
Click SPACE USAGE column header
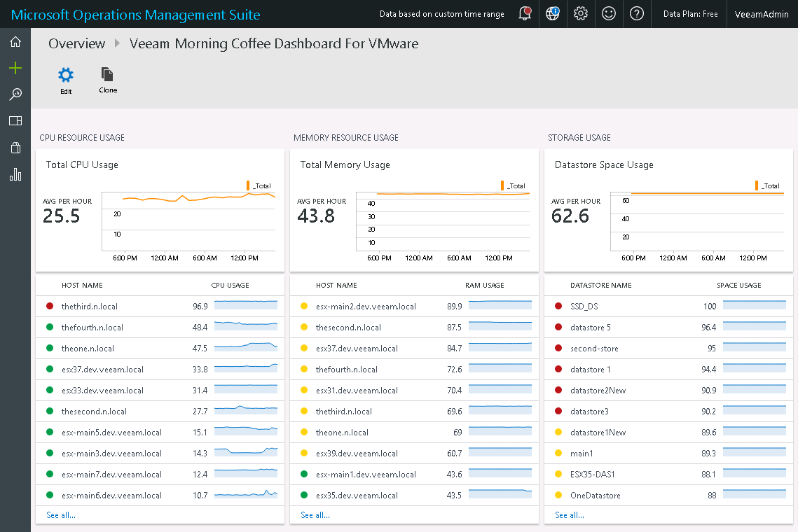click(739, 286)
